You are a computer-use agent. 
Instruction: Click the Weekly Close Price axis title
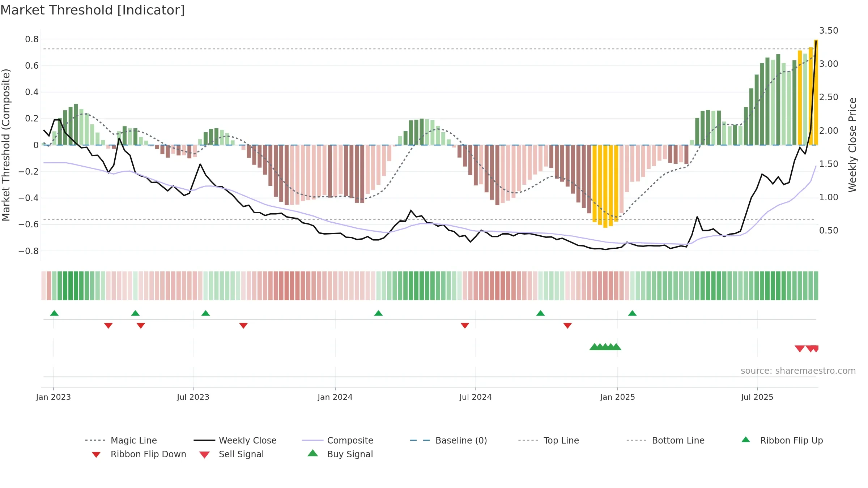click(852, 145)
